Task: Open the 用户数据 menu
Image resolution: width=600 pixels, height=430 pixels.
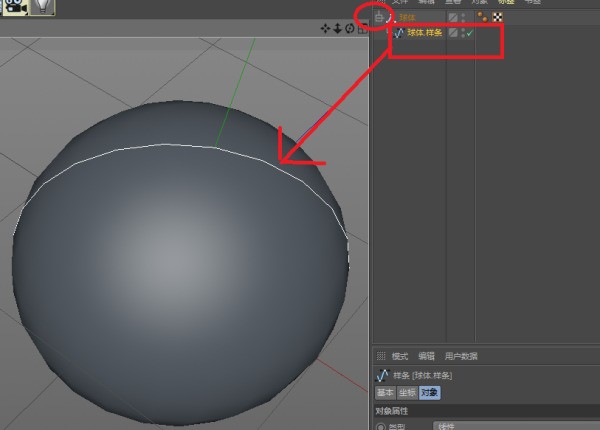Action: [461, 356]
